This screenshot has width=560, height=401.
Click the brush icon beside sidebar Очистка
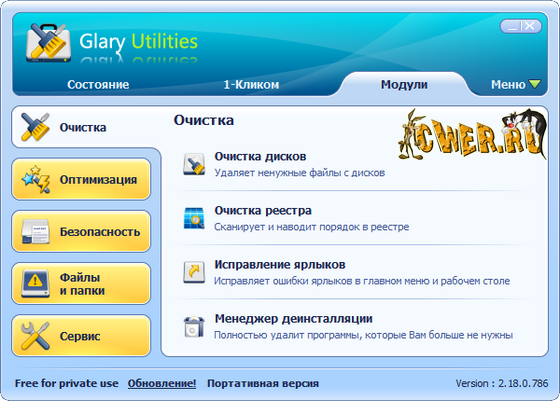pos(35,127)
